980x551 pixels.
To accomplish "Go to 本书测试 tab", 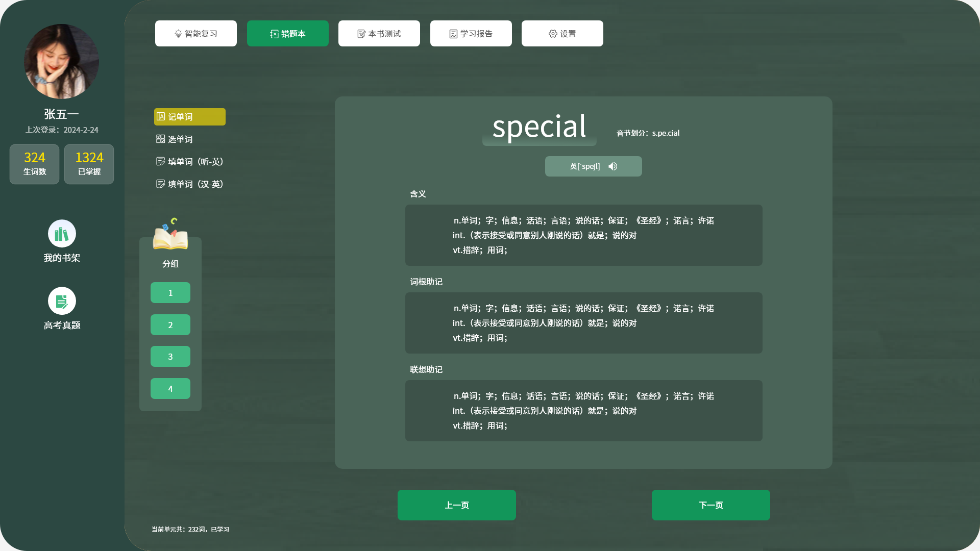I will click(x=379, y=34).
